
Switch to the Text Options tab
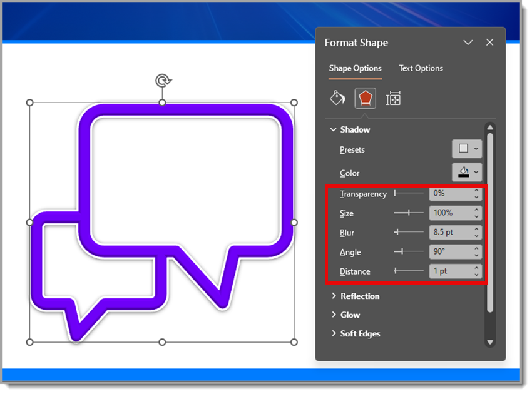coord(421,68)
